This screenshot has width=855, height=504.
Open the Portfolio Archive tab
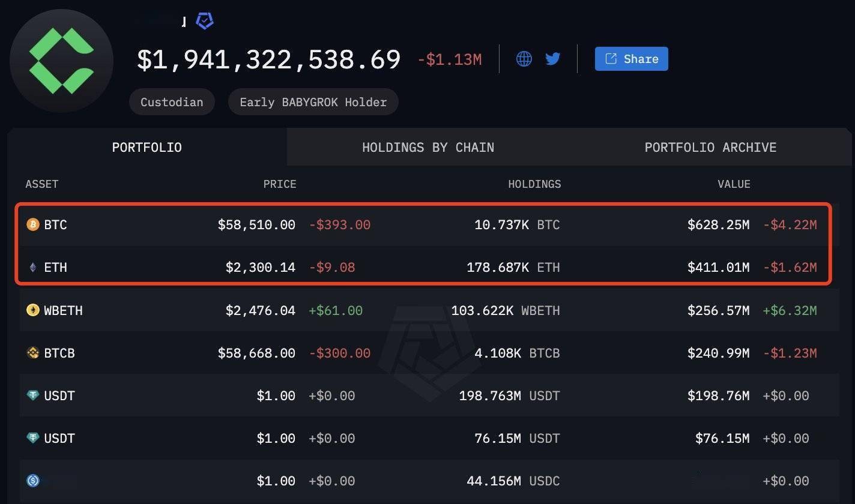pyautogui.click(x=710, y=148)
